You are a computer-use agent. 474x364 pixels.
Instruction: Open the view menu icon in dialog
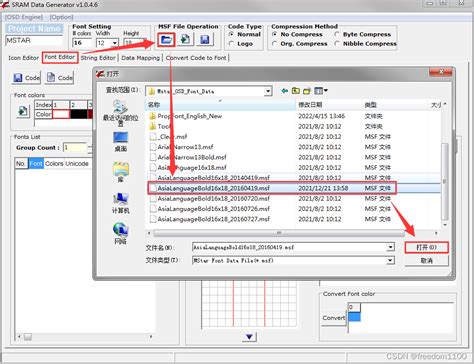pyautogui.click(x=319, y=91)
